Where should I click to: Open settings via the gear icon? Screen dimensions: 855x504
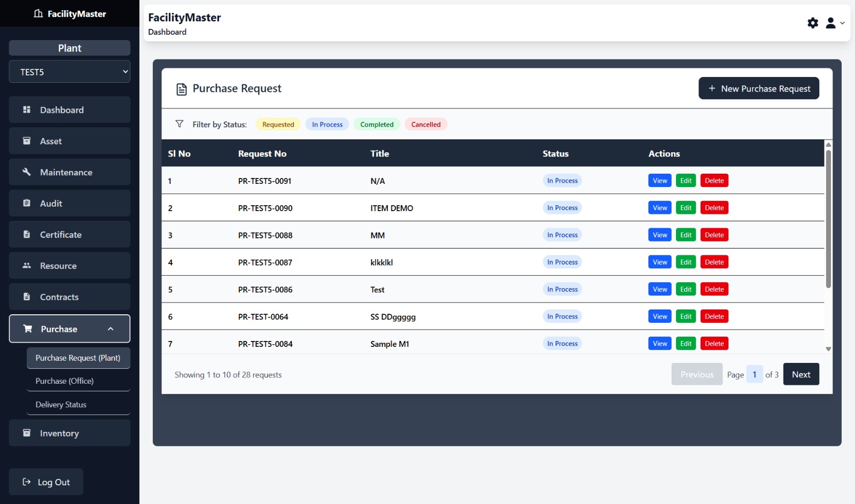[x=813, y=23]
